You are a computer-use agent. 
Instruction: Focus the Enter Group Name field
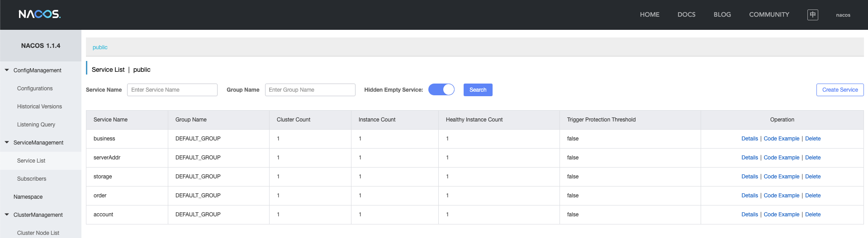point(310,90)
